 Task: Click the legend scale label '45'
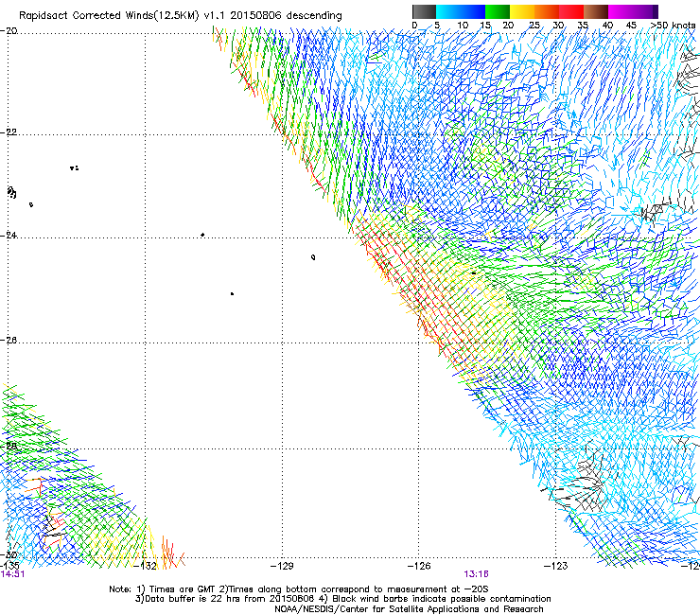tap(631, 26)
